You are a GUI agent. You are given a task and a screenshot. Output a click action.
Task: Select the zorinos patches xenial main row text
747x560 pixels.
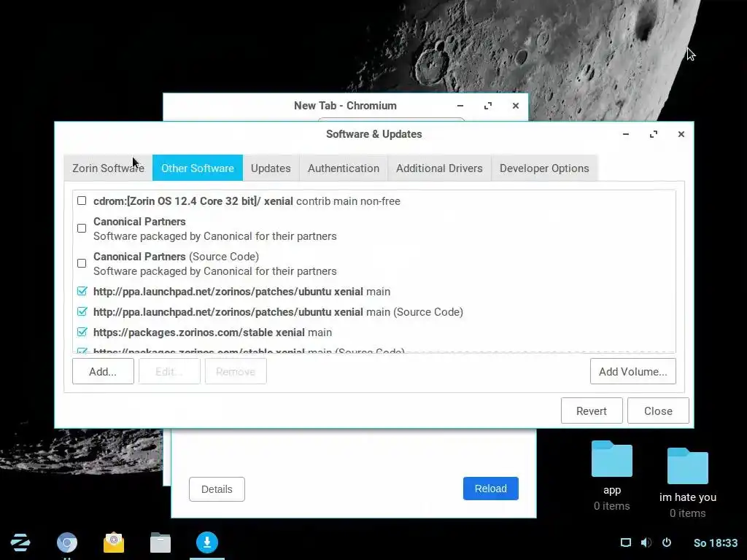241,292
